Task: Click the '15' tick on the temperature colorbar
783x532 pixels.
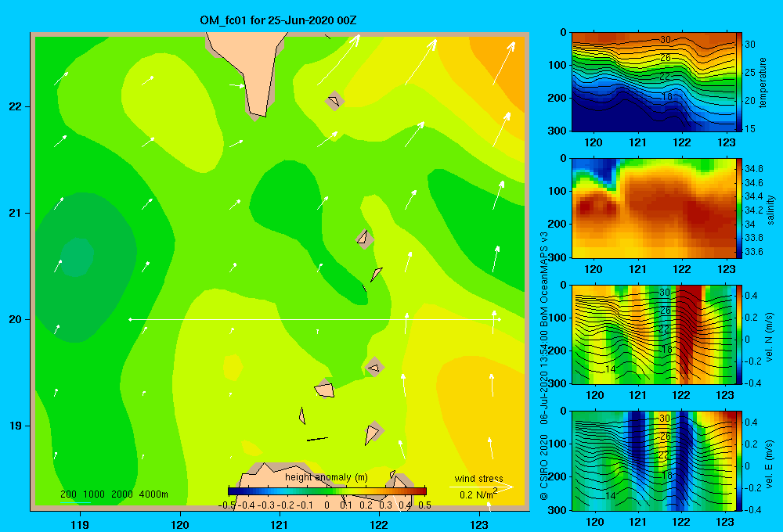Action: pos(750,129)
